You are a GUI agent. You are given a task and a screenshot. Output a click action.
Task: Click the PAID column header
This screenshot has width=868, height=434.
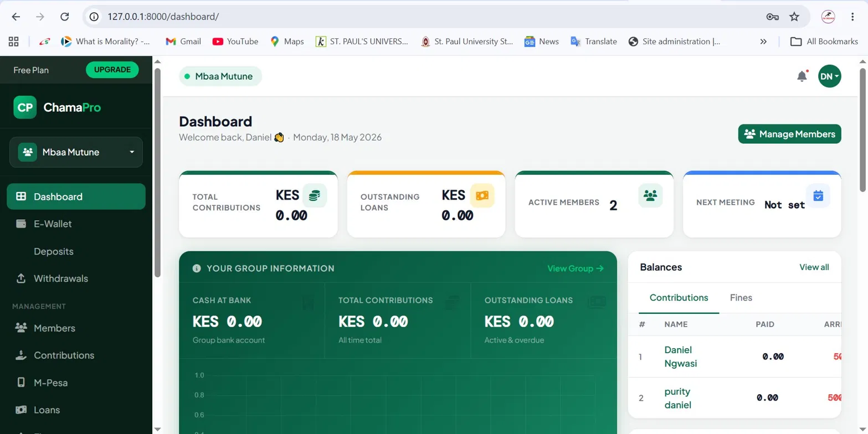tap(764, 324)
